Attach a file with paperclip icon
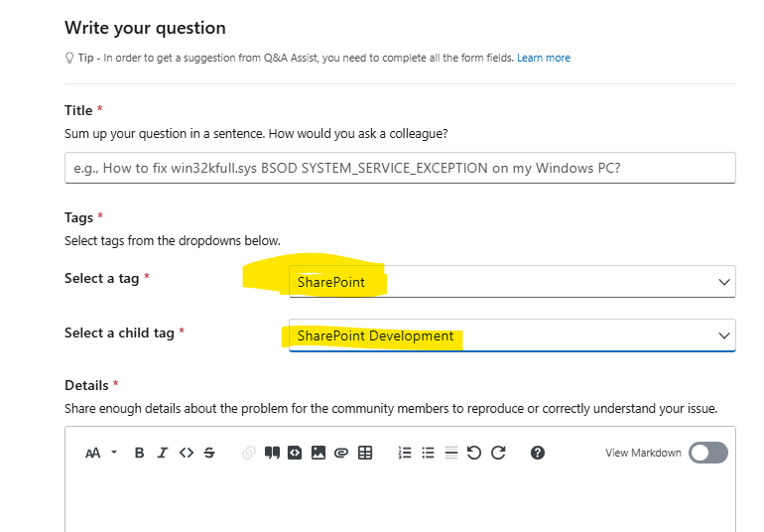The height and width of the screenshot is (532, 764). (341, 454)
